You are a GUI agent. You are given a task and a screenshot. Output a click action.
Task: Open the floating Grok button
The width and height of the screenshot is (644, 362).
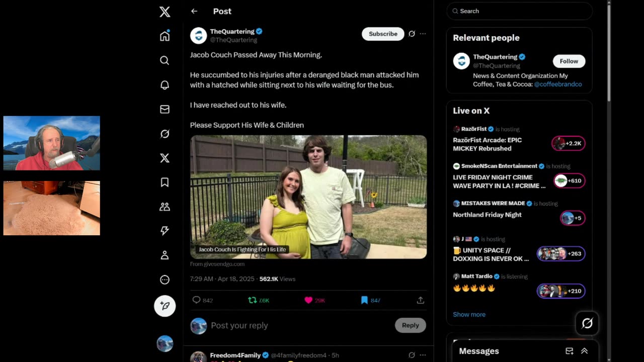click(587, 323)
